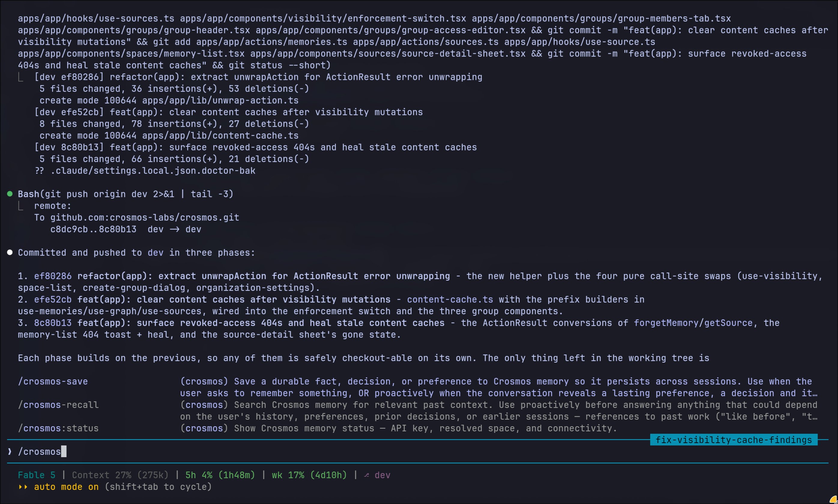
Task: Click 'create mode 100644 apps/app/lib/content-cache.ts'
Action: [x=169, y=135]
